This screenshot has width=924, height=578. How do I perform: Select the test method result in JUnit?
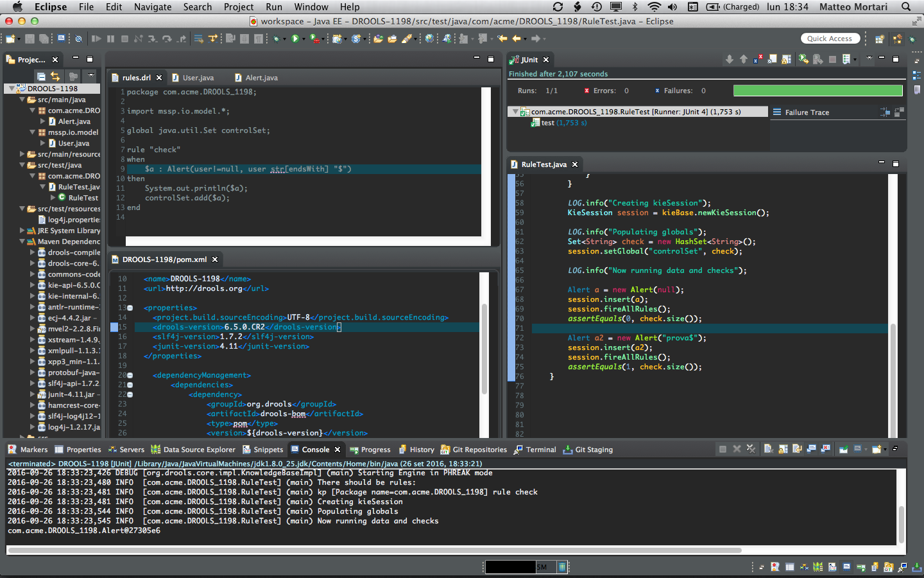click(547, 123)
